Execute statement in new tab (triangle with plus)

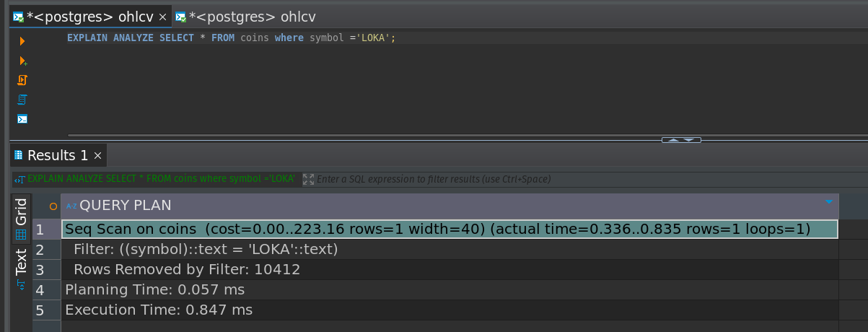tap(22, 61)
